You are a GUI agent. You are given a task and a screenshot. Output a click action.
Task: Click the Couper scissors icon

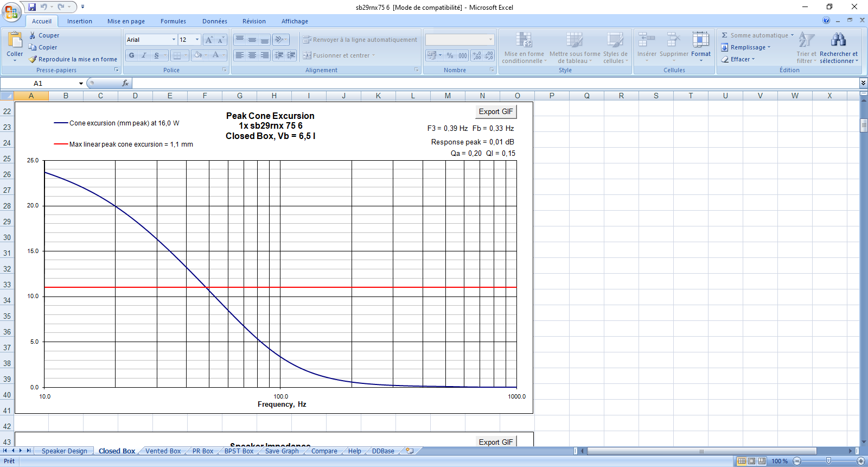pos(33,35)
